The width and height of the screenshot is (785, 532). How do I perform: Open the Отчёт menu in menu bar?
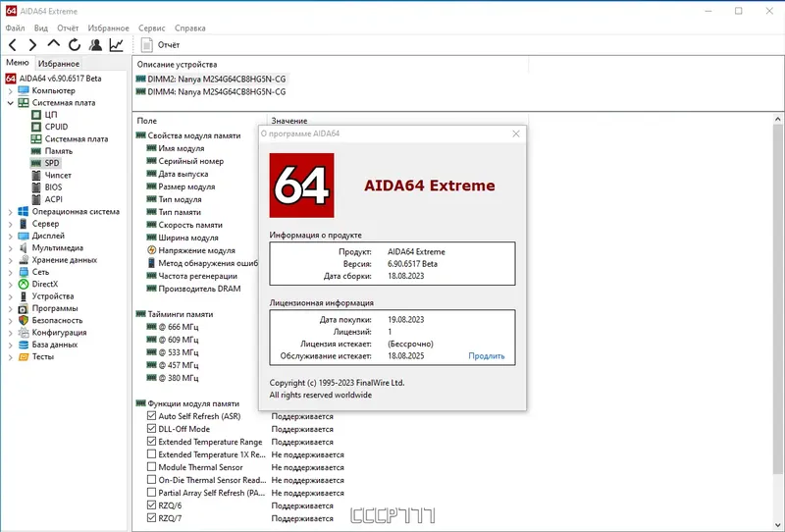(x=68, y=28)
